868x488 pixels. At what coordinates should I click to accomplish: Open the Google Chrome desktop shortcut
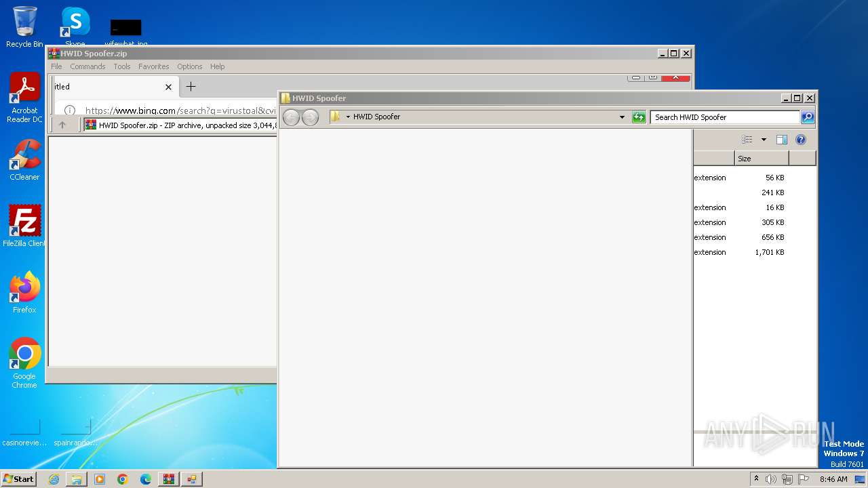(24, 363)
